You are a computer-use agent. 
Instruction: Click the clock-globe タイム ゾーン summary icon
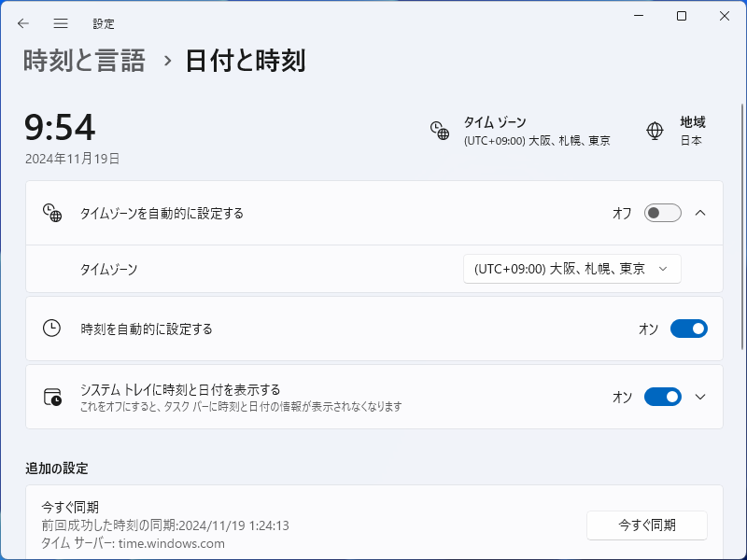pos(439,132)
